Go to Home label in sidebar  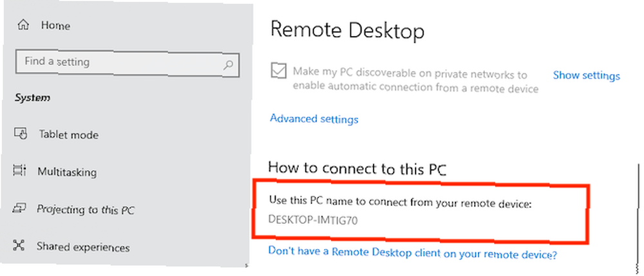click(x=55, y=26)
